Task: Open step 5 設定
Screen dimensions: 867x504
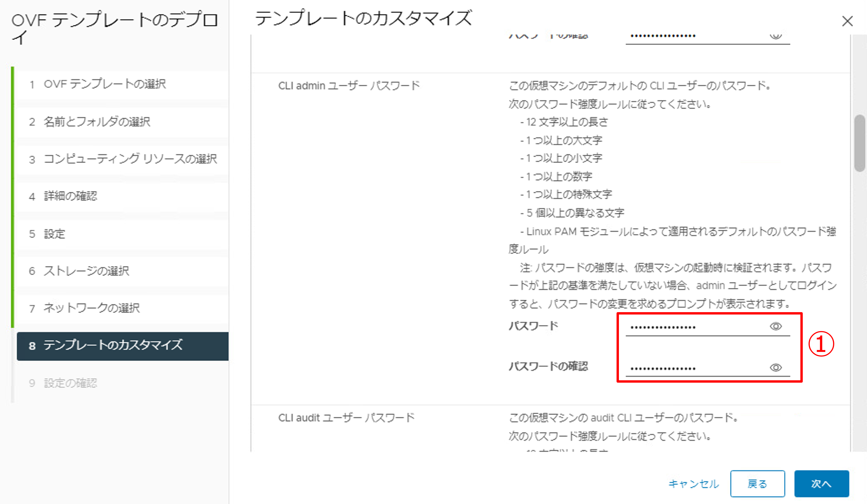Action: 54,234
